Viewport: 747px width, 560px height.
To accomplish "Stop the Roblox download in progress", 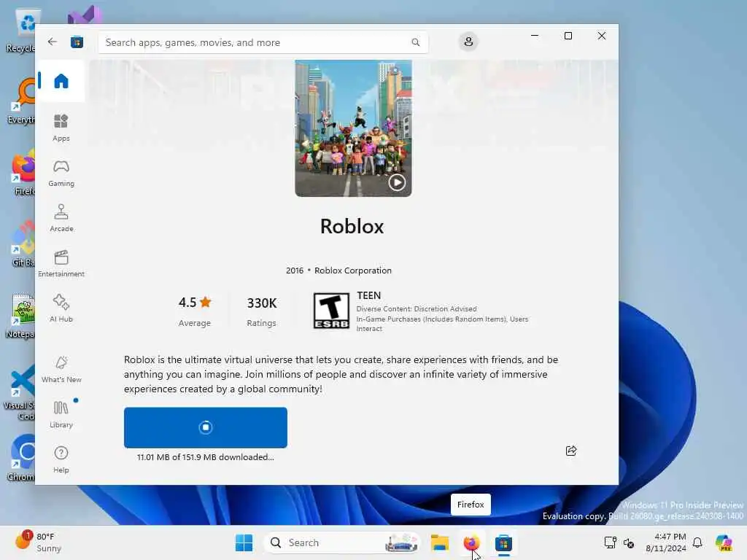I will click(205, 427).
